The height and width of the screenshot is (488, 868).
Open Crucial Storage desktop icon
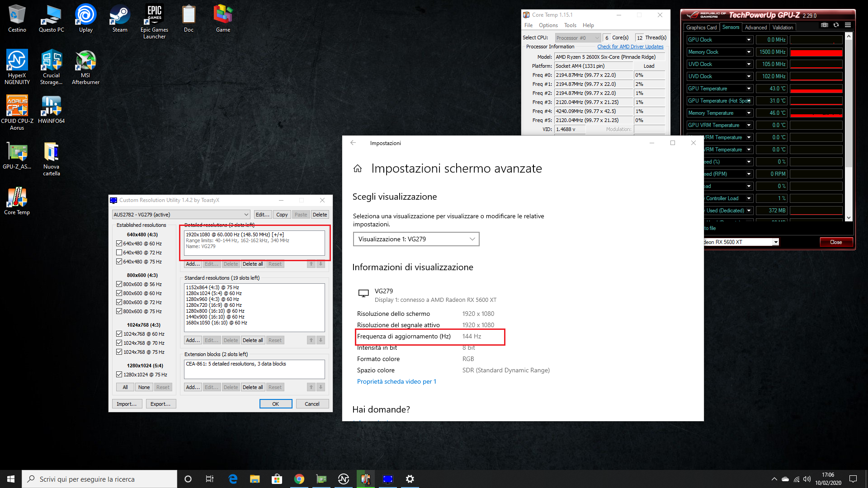click(x=51, y=67)
